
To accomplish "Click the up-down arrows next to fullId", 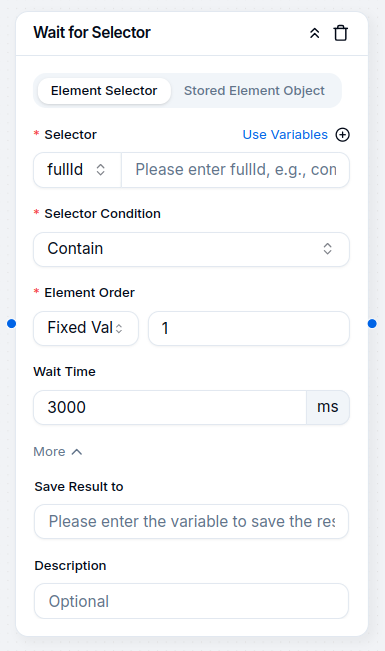I will pos(101,169).
